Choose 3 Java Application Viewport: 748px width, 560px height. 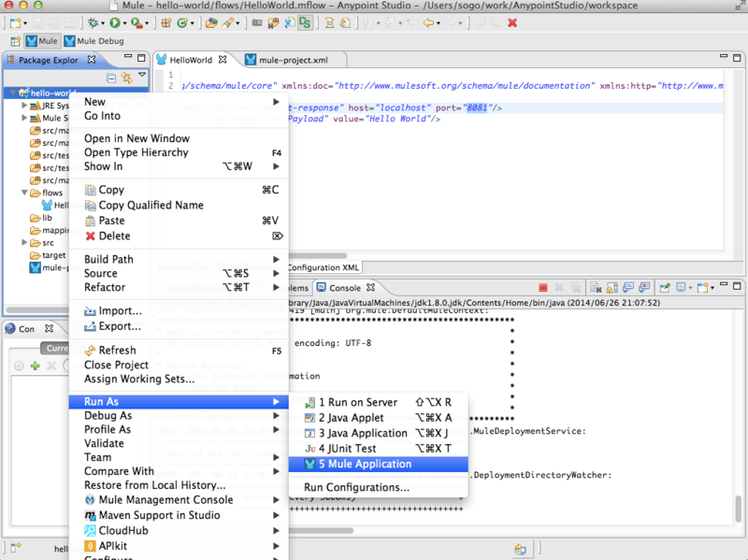(x=379, y=433)
